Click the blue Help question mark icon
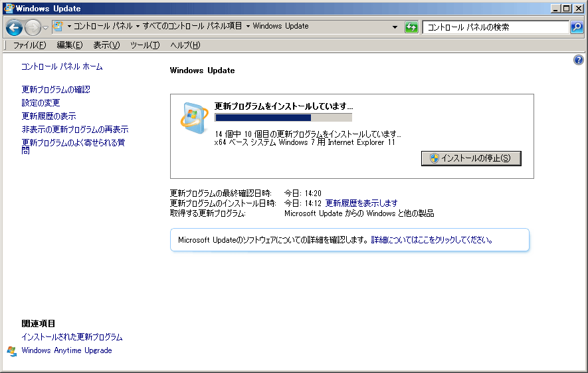Image resolution: width=588 pixels, height=373 pixels. 579,60
